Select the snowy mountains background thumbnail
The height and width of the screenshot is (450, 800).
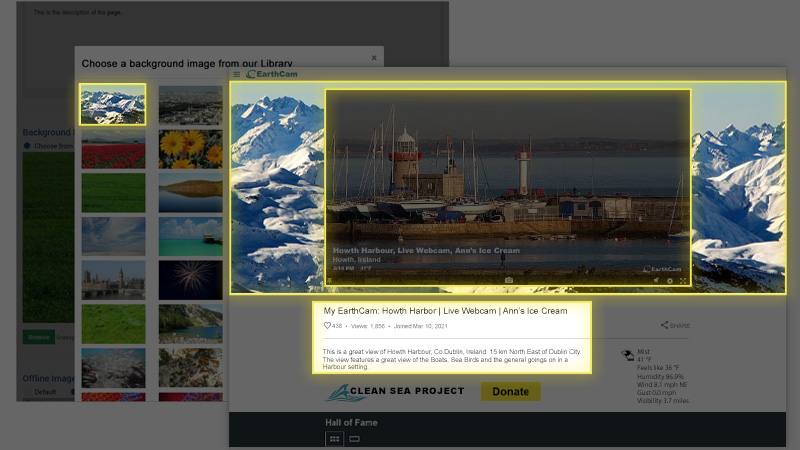pos(113,105)
